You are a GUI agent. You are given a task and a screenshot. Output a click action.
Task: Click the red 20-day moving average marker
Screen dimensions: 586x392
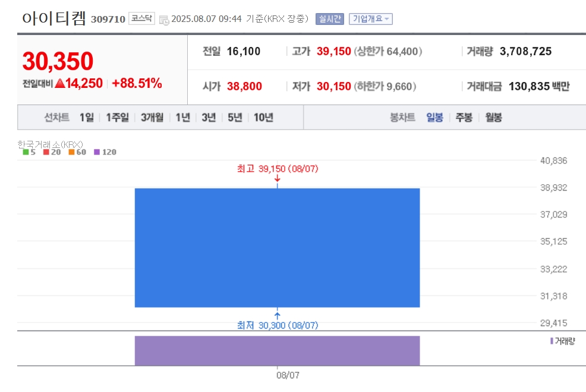coord(46,152)
